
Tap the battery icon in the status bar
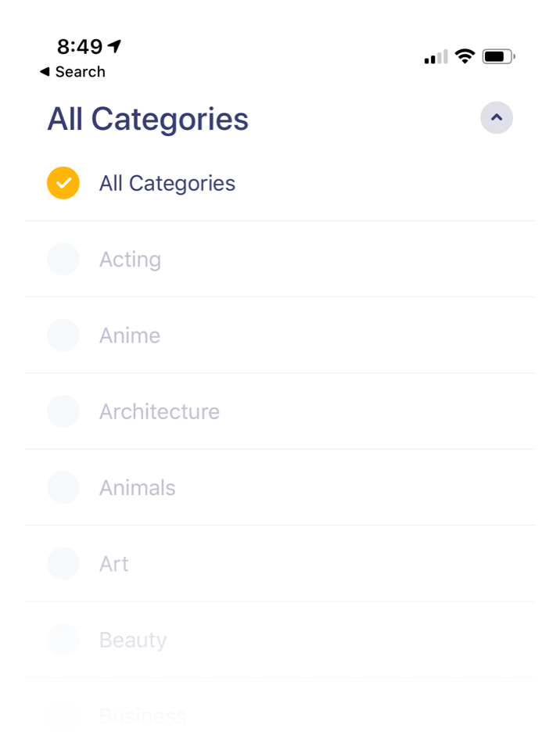click(497, 56)
